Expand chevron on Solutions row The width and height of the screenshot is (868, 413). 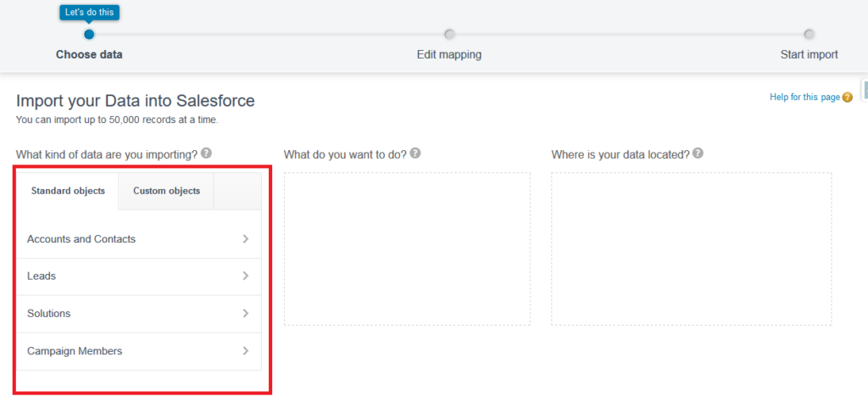tap(246, 313)
